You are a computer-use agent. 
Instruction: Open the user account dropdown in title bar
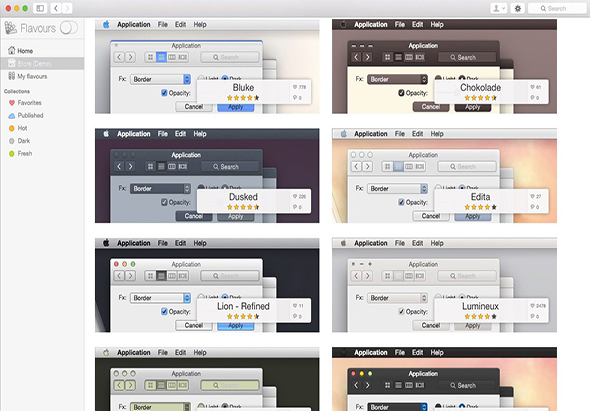point(499,8)
